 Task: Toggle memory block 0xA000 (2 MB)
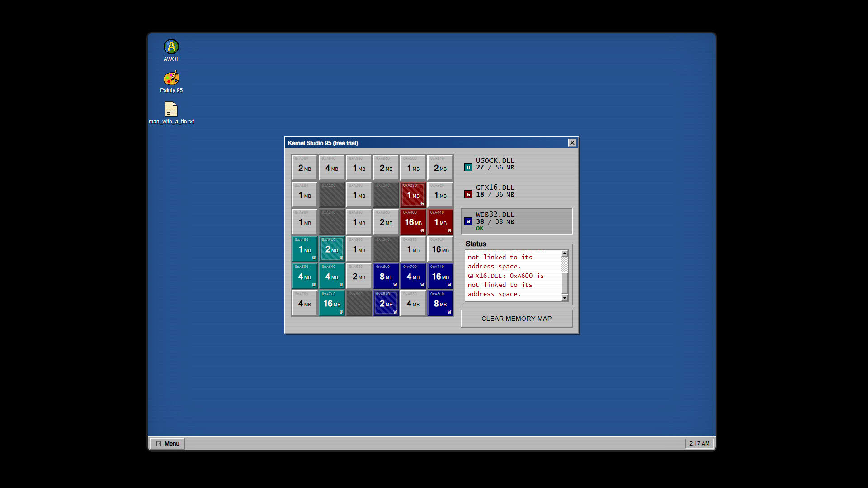tap(305, 168)
